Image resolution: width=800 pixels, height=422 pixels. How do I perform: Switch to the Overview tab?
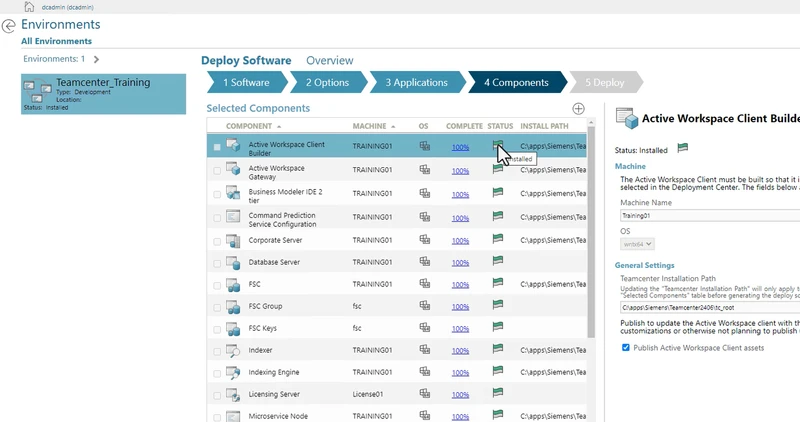pyautogui.click(x=330, y=60)
